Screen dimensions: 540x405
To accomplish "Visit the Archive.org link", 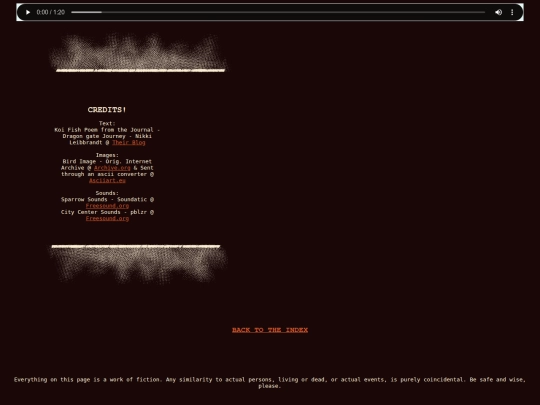I will pos(112,168).
